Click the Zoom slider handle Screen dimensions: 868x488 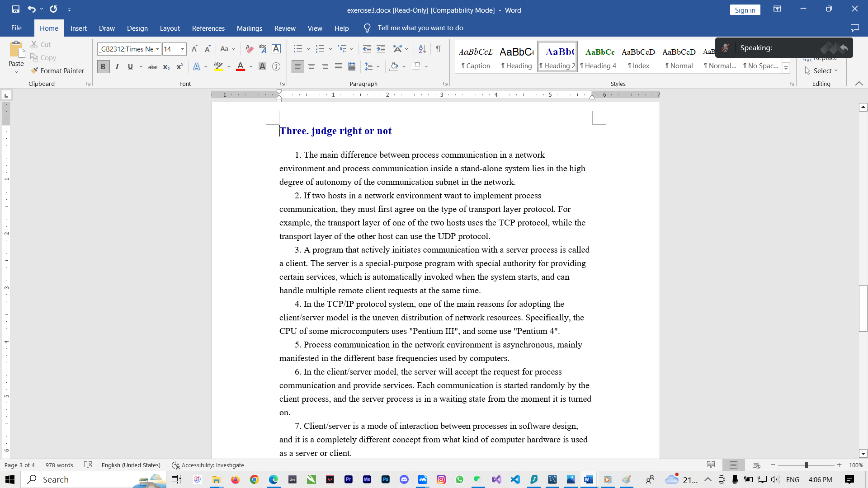point(806,465)
